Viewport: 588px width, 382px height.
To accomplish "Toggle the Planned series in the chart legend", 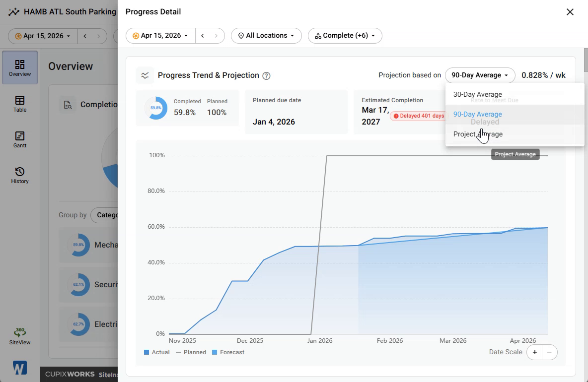I will click(191, 352).
